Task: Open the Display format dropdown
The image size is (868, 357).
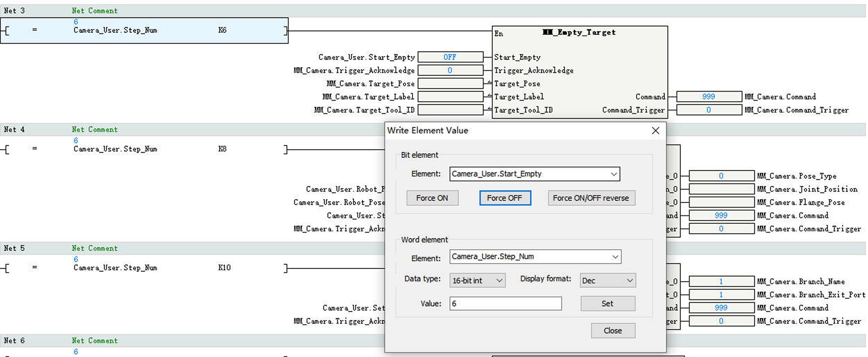Action: tap(629, 281)
